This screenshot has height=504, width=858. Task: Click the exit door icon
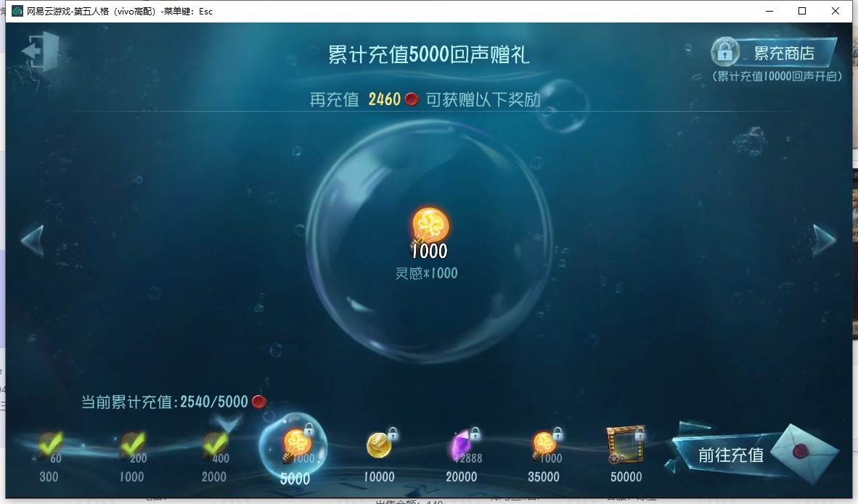(x=41, y=51)
